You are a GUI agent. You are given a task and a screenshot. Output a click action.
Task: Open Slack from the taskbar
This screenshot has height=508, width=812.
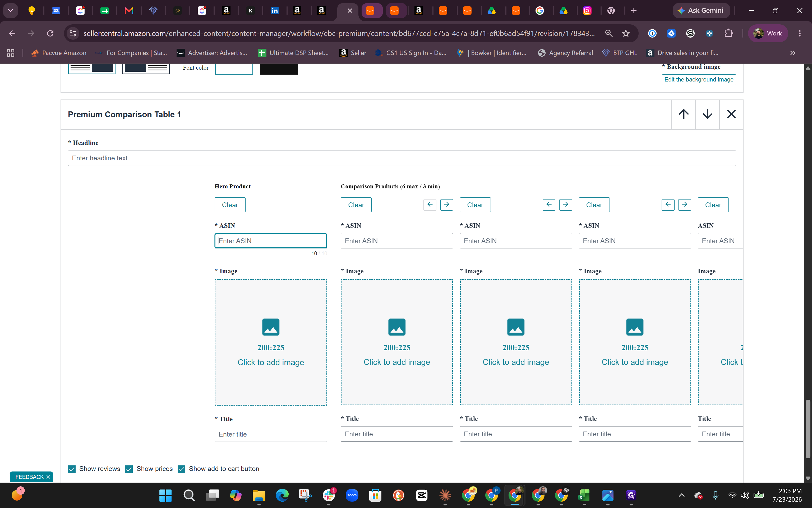[329, 495]
